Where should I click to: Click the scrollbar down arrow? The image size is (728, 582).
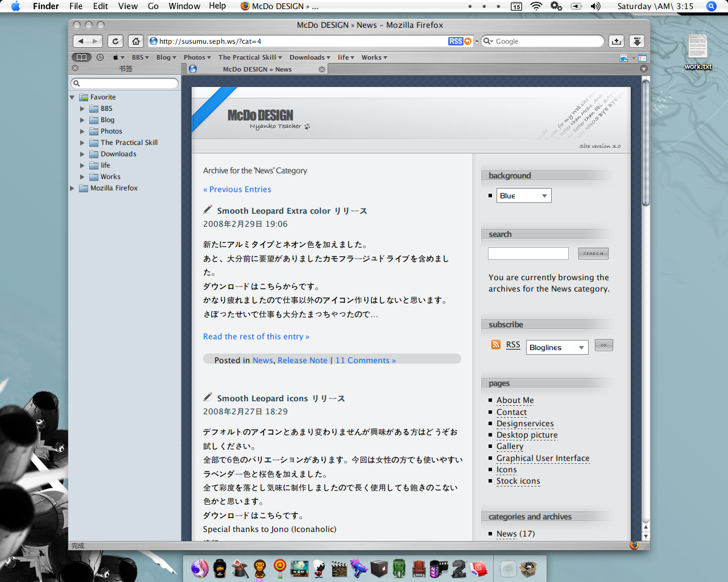[646, 537]
